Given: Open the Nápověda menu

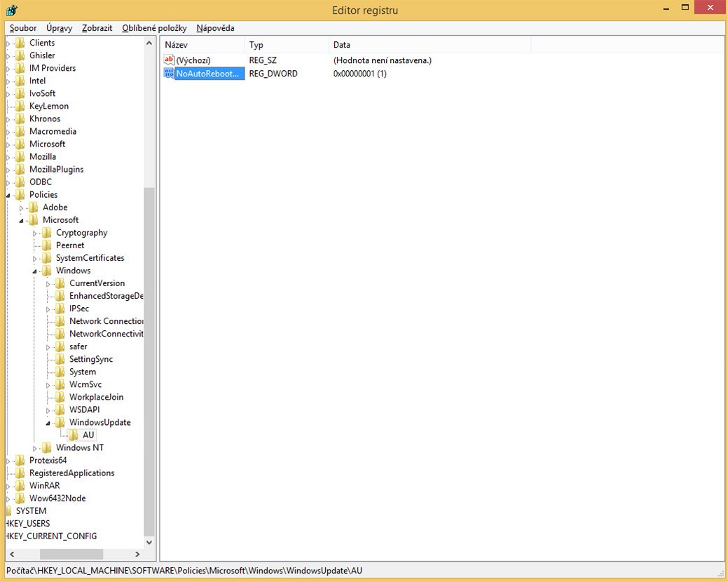Looking at the screenshot, I should coord(215,28).
